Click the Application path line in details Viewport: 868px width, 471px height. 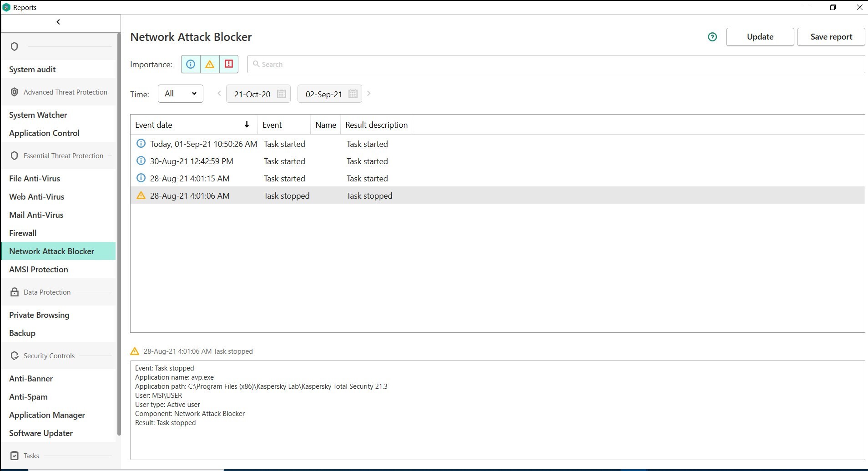click(261, 386)
